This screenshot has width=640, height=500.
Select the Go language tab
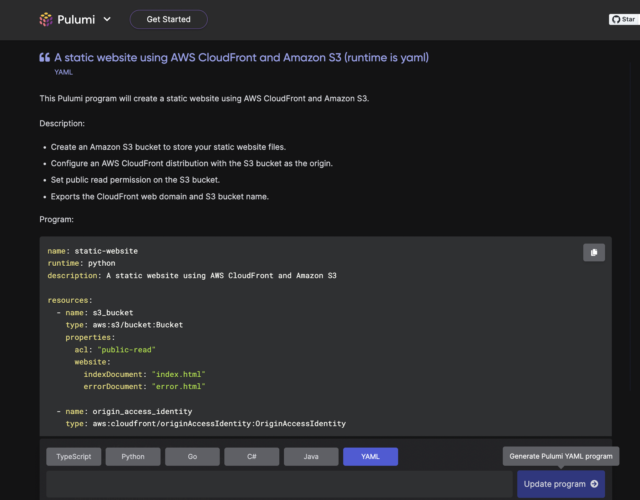tap(192, 456)
